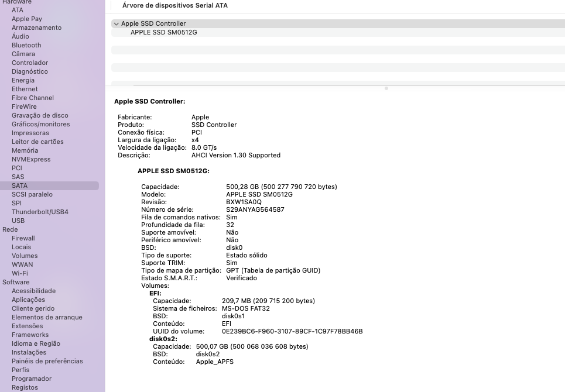Select Instalações sidebar entry
This screenshot has height=392, width=565.
[x=29, y=352]
